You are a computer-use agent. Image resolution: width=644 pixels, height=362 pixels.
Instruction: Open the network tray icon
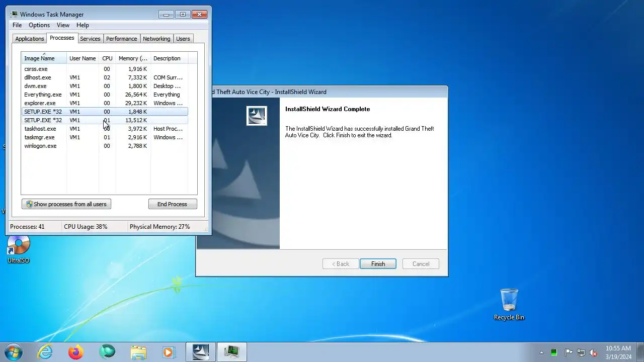(x=581, y=352)
